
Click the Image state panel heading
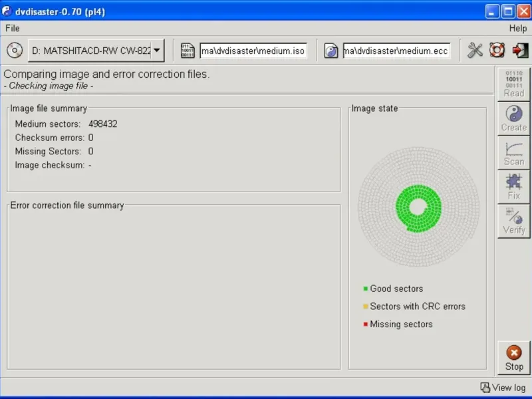pos(374,108)
